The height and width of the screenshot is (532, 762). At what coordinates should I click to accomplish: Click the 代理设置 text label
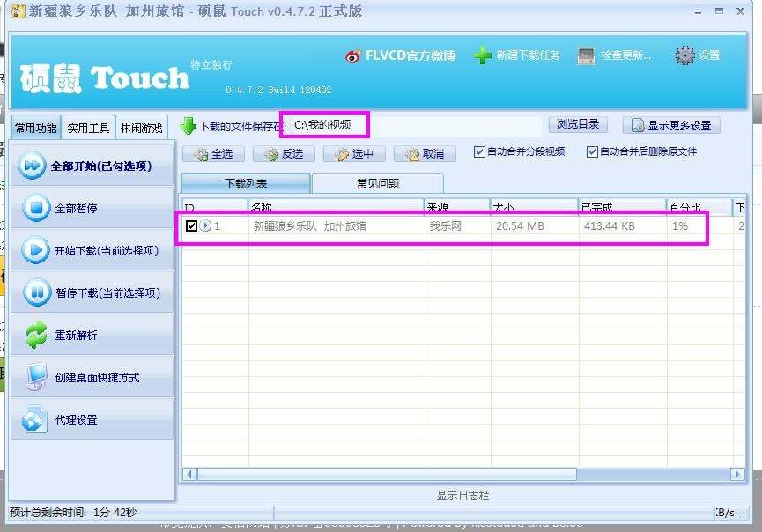[76, 420]
